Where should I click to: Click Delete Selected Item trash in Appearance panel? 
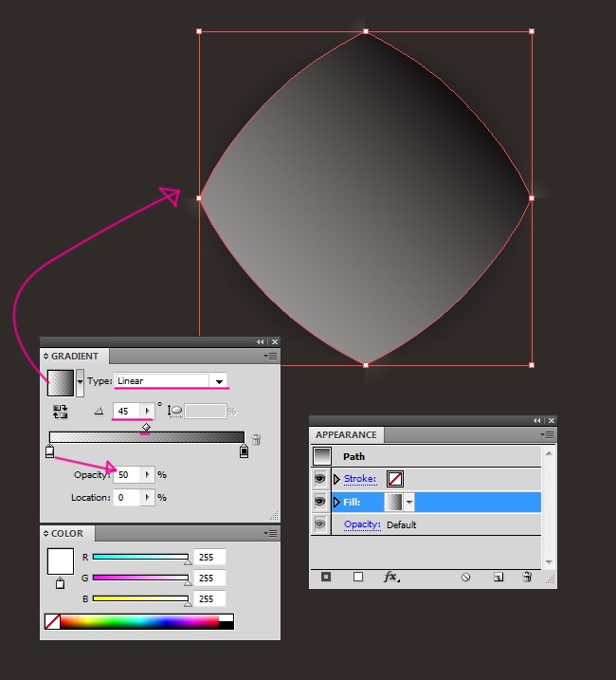(x=527, y=577)
